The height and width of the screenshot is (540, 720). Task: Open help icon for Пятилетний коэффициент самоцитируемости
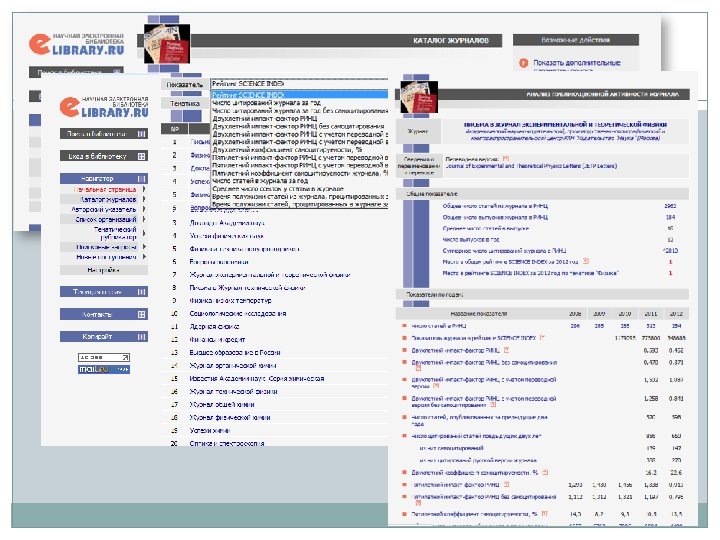(545, 513)
